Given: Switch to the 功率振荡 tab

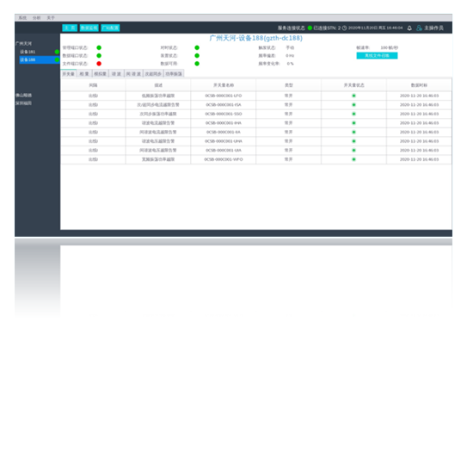Looking at the screenshot, I should click(174, 74).
